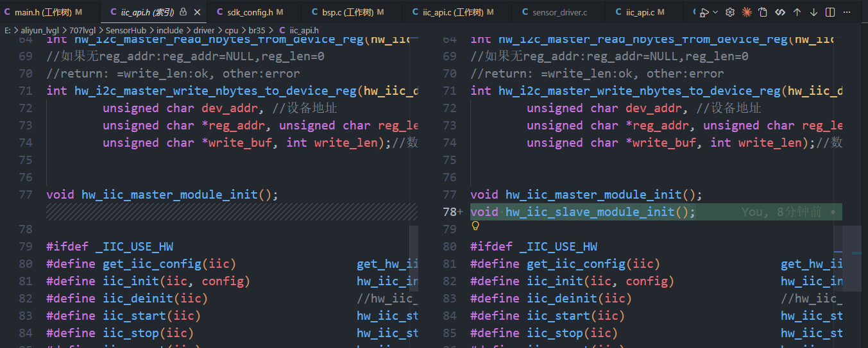Viewport: 868px width, 348px height.
Task: Click the gear settings icon in editor toolbar
Action: [730, 12]
